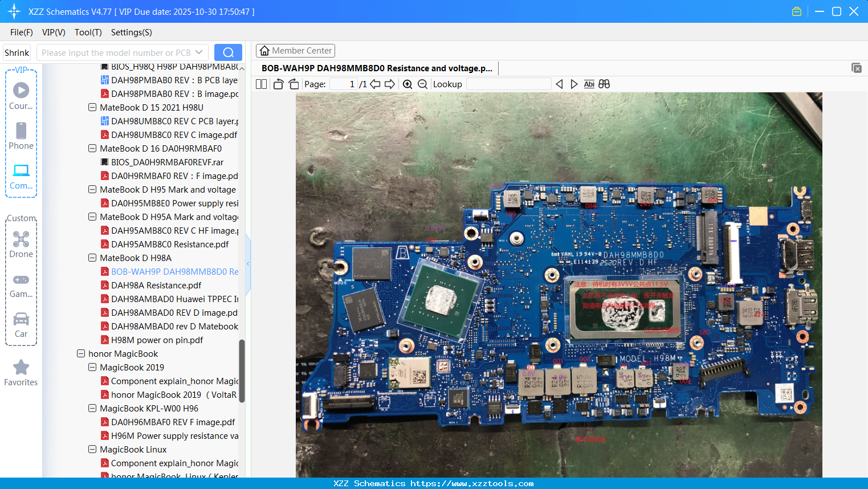Open DAH98UMB8C0 REV C PCB layer file
868x489 pixels.
pos(170,121)
